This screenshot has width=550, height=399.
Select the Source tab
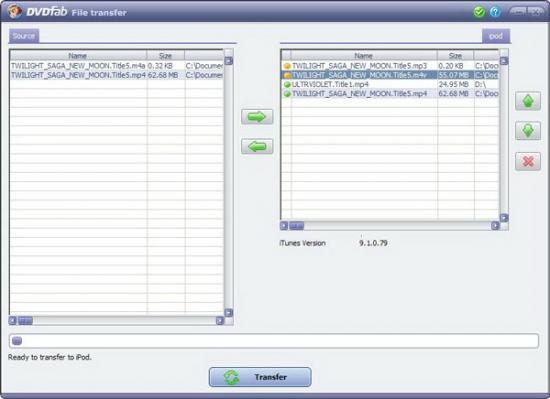click(x=24, y=36)
